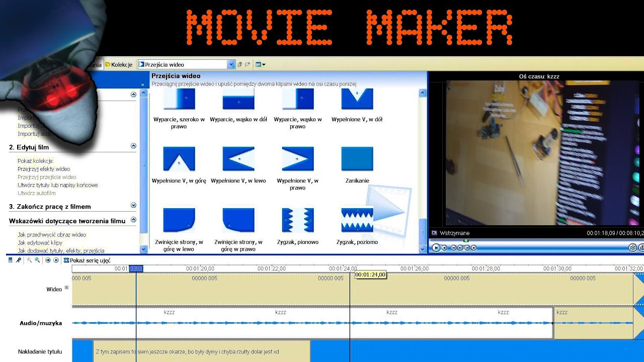Select the title overlay clip starting 'Z tym zapisem'

(x=202, y=351)
